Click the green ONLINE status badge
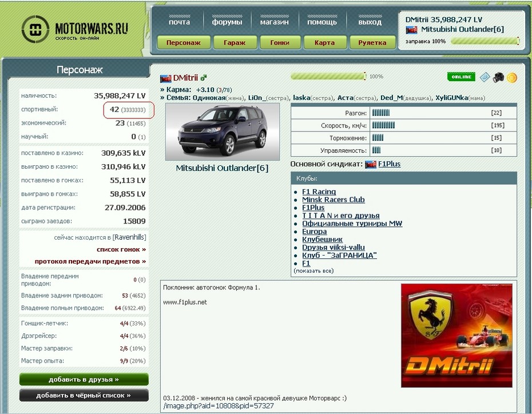Screen dimensions: 532x414 pyautogui.click(x=461, y=77)
